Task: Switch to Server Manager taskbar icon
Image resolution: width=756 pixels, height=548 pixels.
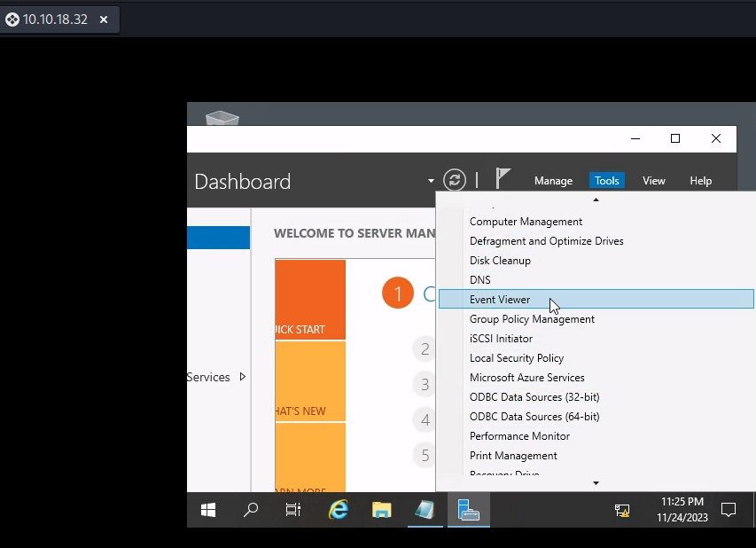Action: click(468, 510)
